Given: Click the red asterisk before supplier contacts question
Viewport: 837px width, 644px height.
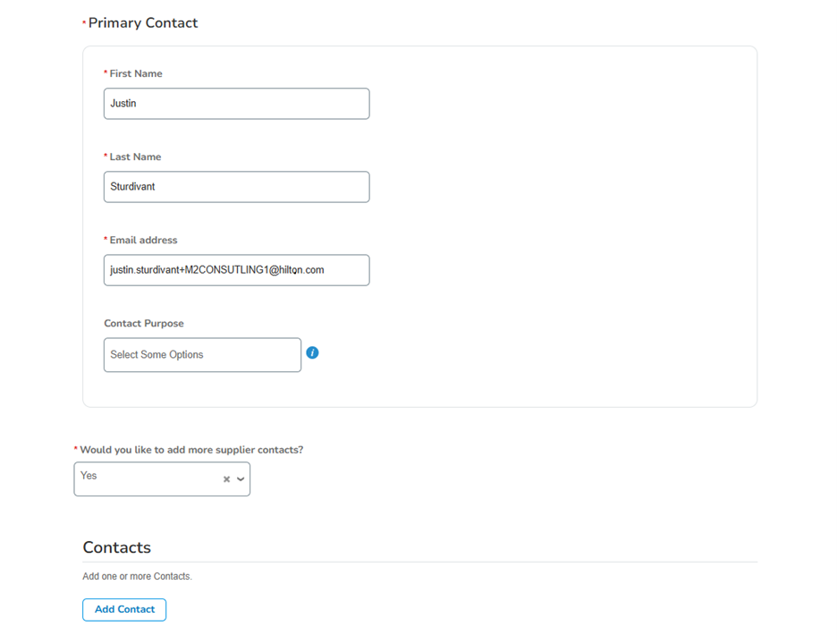Looking at the screenshot, I should click(76, 449).
